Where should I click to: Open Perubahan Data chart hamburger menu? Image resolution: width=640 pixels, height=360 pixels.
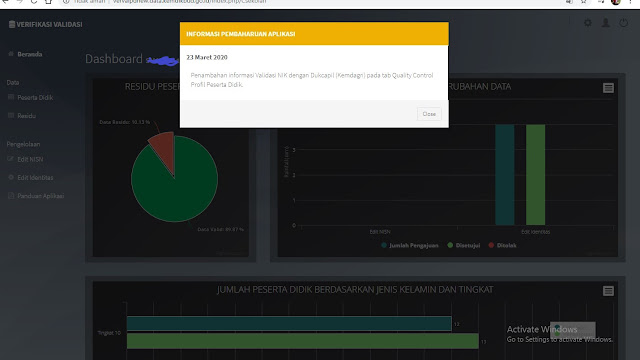[x=608, y=88]
